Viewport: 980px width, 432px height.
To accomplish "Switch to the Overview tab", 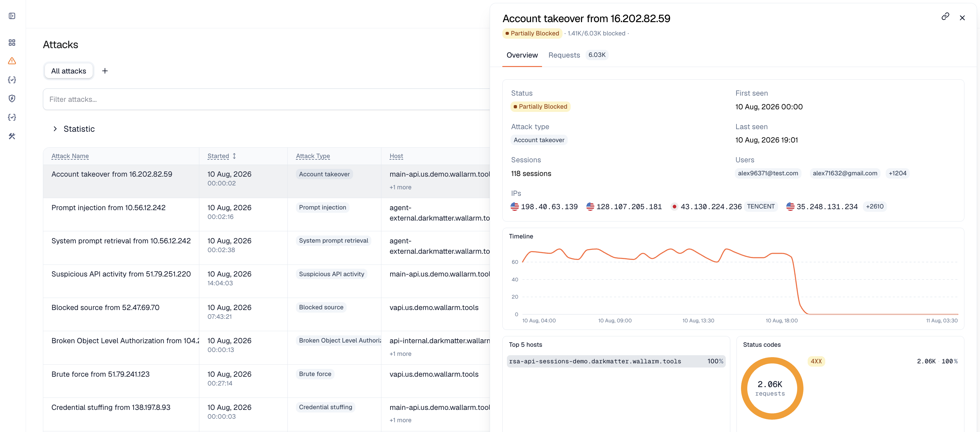I will (522, 55).
